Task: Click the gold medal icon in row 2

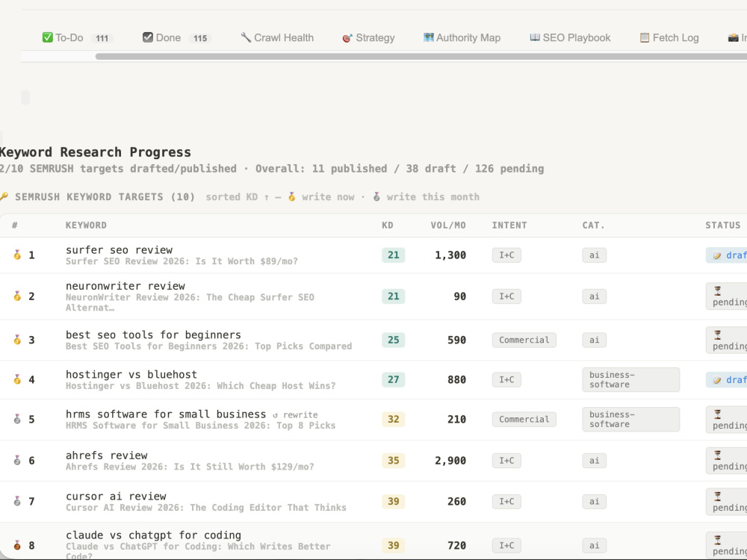Action: click(x=17, y=296)
